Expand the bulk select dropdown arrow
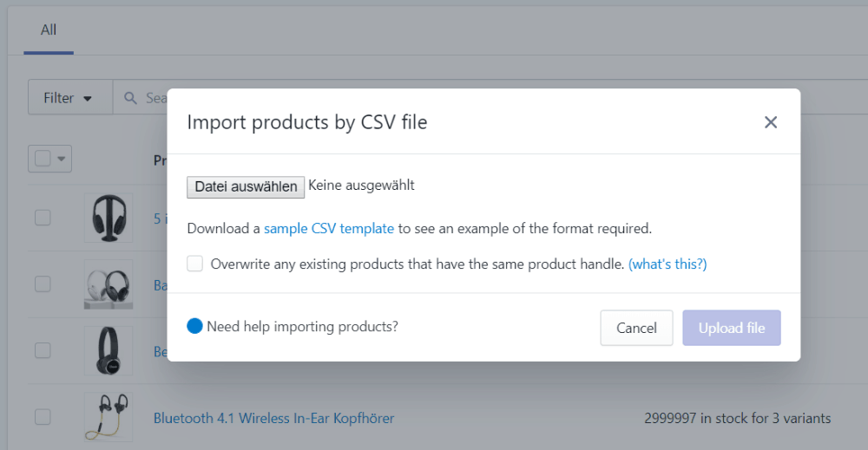 click(62, 159)
